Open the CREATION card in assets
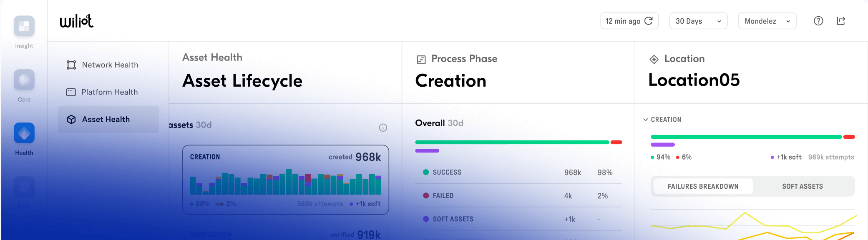 pyautogui.click(x=286, y=180)
